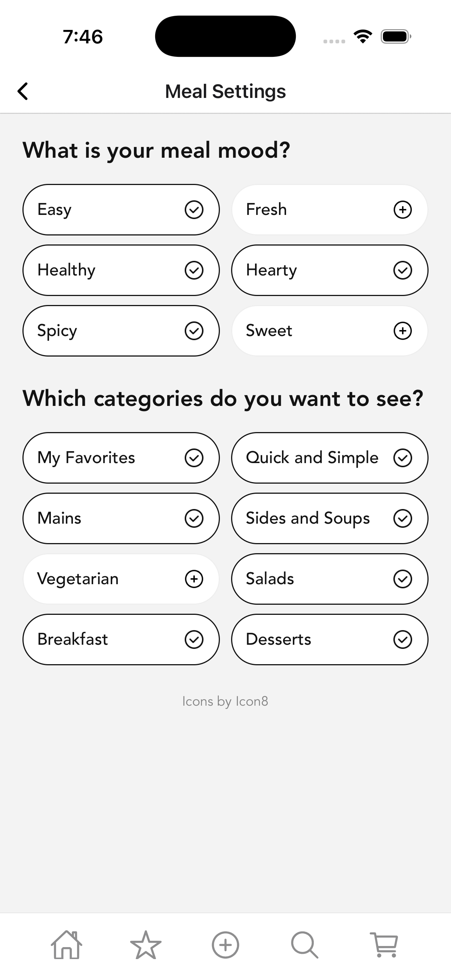Go back using the back chevron

pyautogui.click(x=23, y=91)
